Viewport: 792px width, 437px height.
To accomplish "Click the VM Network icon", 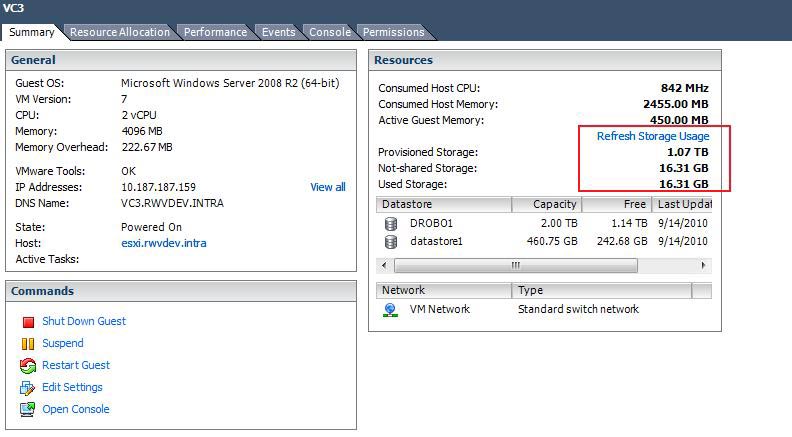I will pyautogui.click(x=391, y=310).
